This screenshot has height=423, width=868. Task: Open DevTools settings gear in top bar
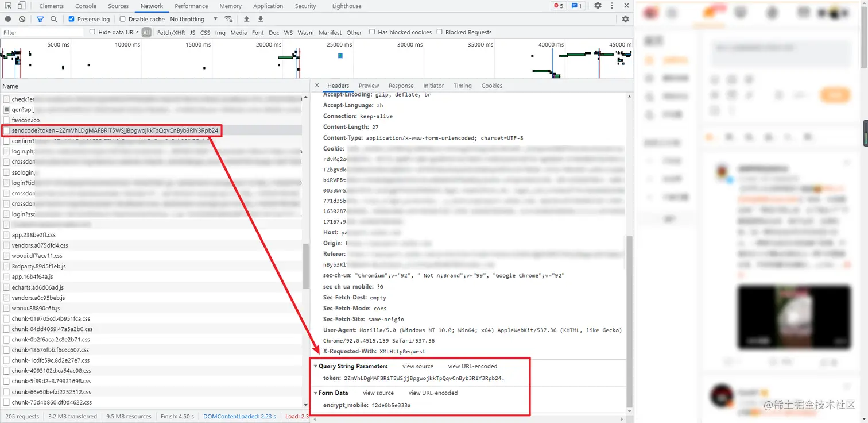(x=598, y=6)
